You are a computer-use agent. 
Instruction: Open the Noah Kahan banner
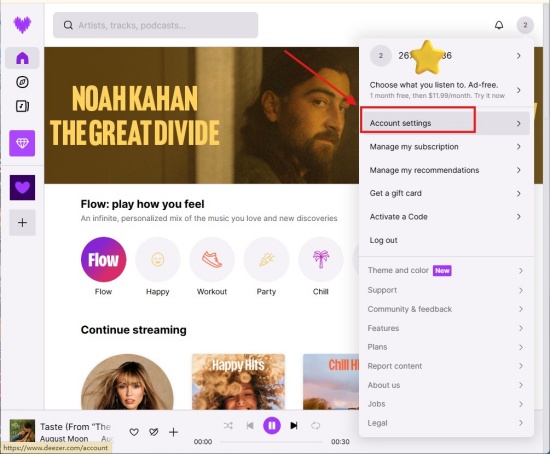tap(201, 115)
